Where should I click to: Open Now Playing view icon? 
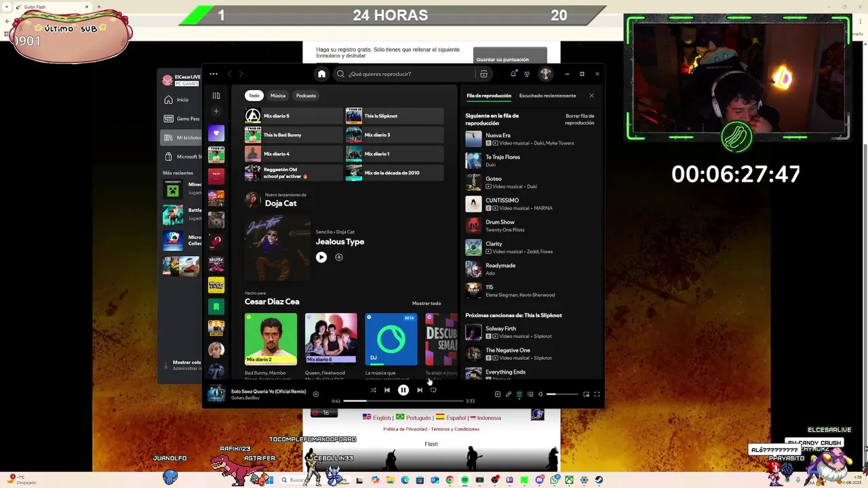[497, 394]
